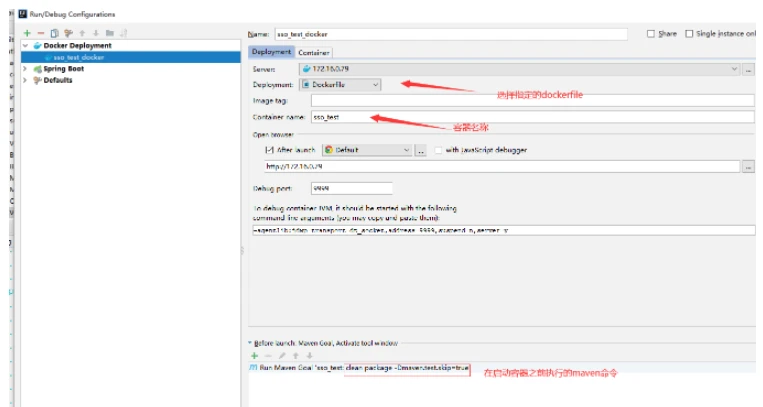
Task: Open the Default browser dropdown
Action: 367,150
